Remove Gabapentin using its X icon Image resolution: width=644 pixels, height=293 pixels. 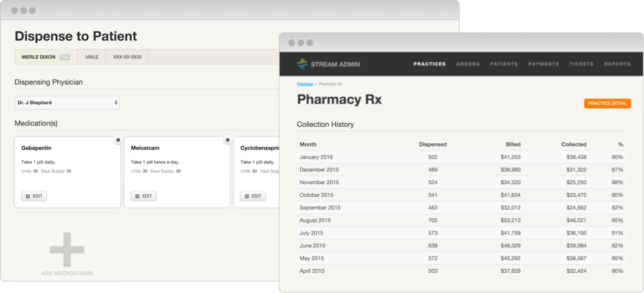tap(118, 140)
